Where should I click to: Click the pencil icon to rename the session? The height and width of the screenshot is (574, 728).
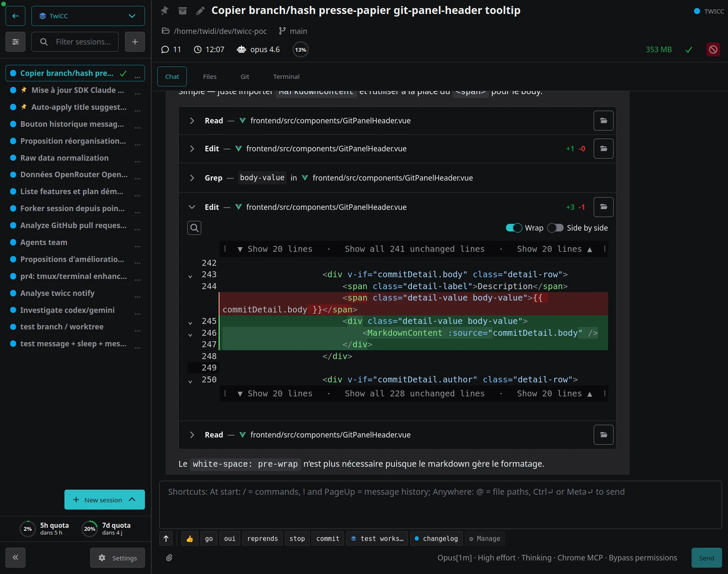click(200, 11)
